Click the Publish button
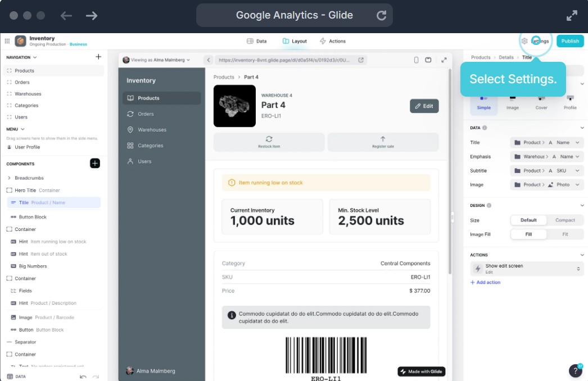Screen dimensions: 588x381 point(569,41)
